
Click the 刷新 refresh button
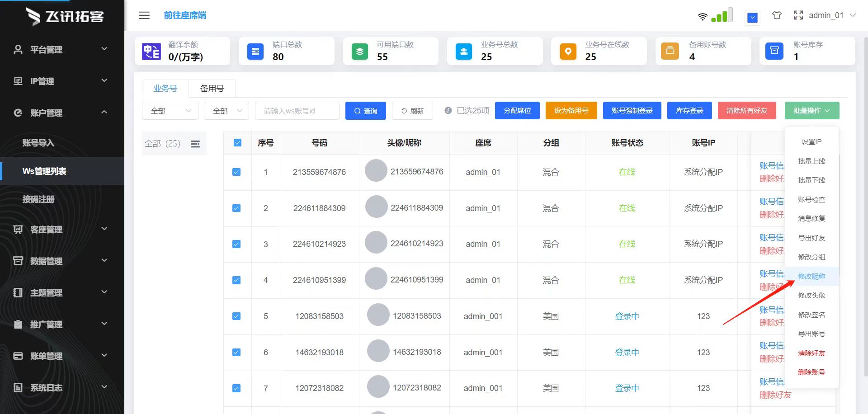click(412, 111)
